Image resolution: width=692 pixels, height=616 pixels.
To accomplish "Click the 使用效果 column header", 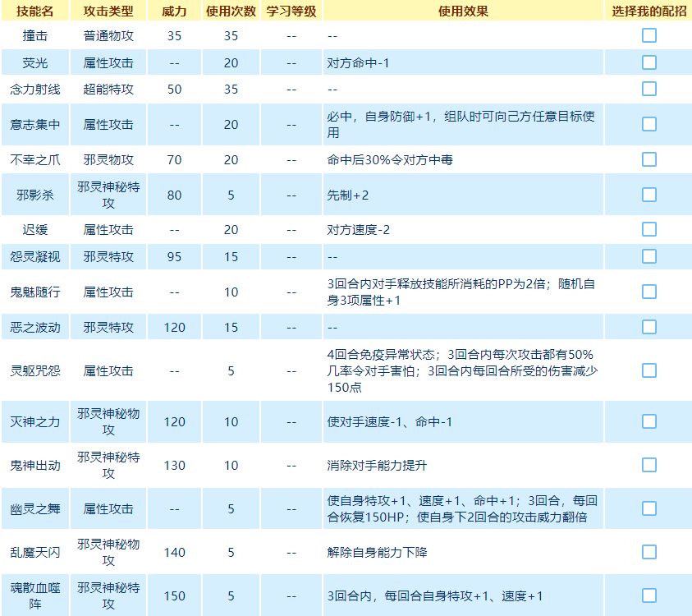I will click(463, 11).
